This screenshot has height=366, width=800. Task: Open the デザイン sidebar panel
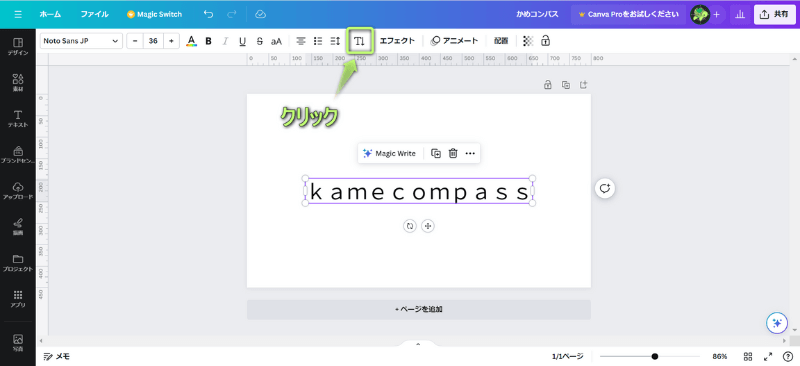[x=18, y=46]
